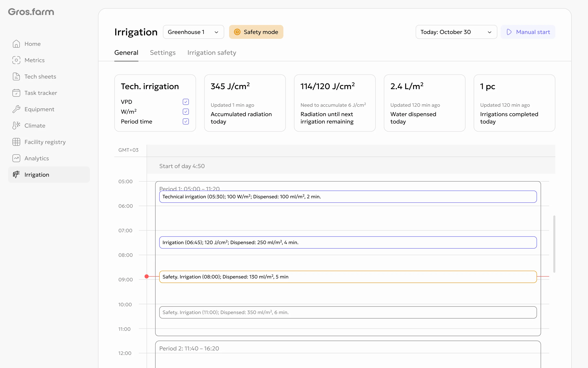This screenshot has height=368, width=588.
Task: Open Metrics from the sidebar
Action: coord(49,60)
